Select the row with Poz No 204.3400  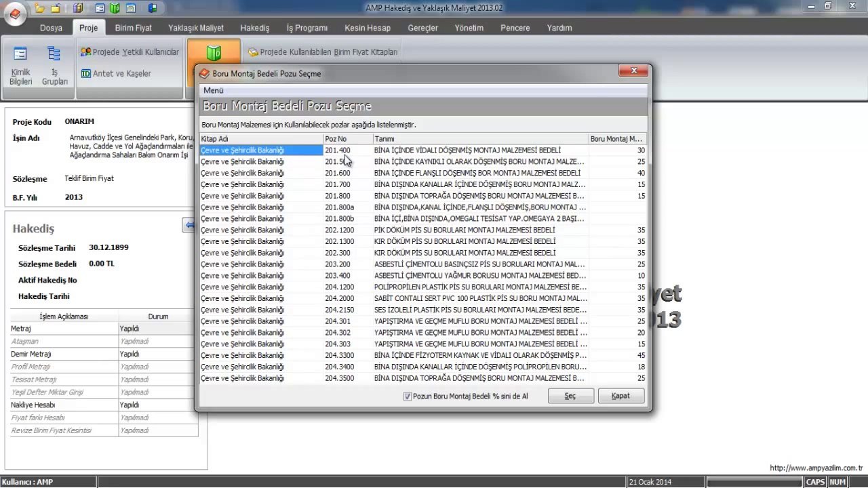coord(423,367)
